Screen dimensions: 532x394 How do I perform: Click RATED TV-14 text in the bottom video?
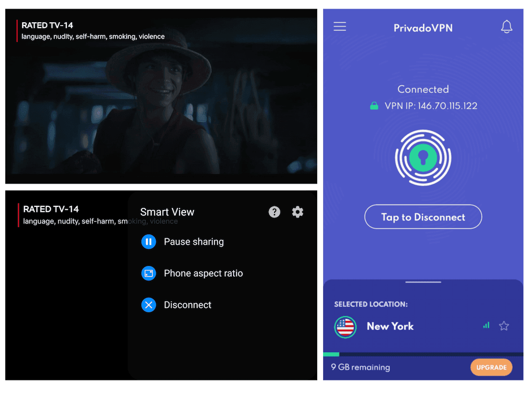(x=51, y=209)
